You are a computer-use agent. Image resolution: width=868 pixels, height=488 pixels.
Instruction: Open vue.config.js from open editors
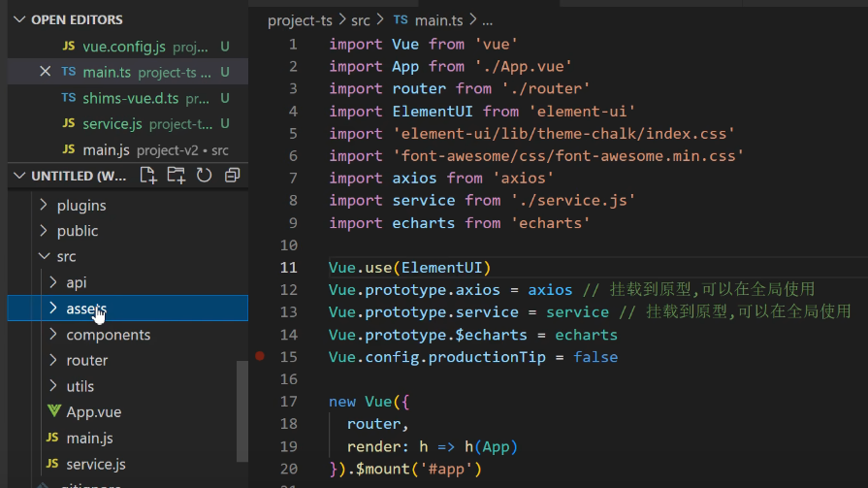128,47
